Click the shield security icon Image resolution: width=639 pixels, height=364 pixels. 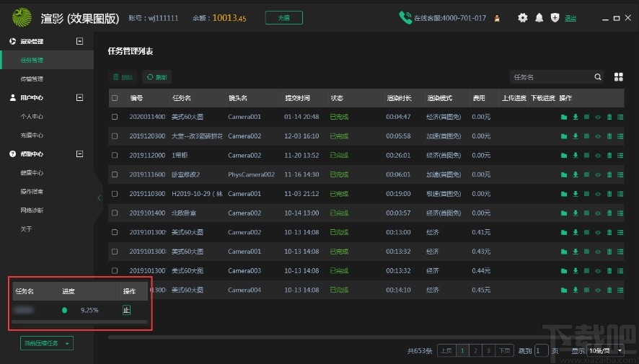pos(555,17)
